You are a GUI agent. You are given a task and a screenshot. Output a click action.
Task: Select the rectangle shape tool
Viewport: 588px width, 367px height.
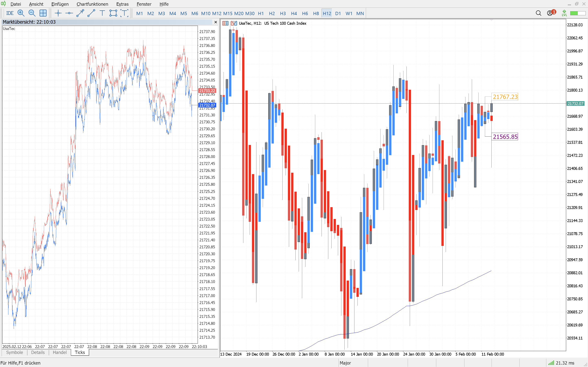[x=113, y=13]
